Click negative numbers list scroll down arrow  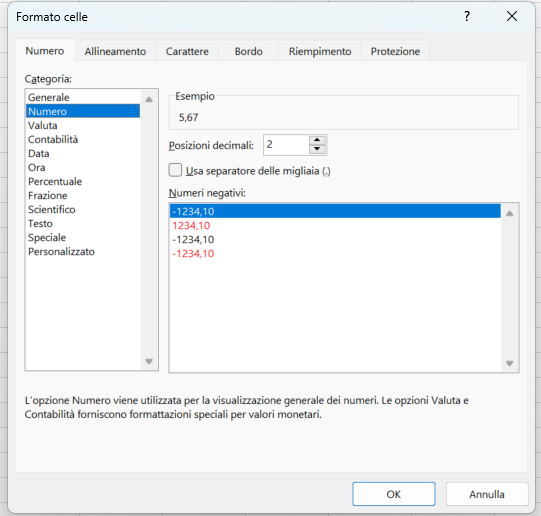[510, 363]
